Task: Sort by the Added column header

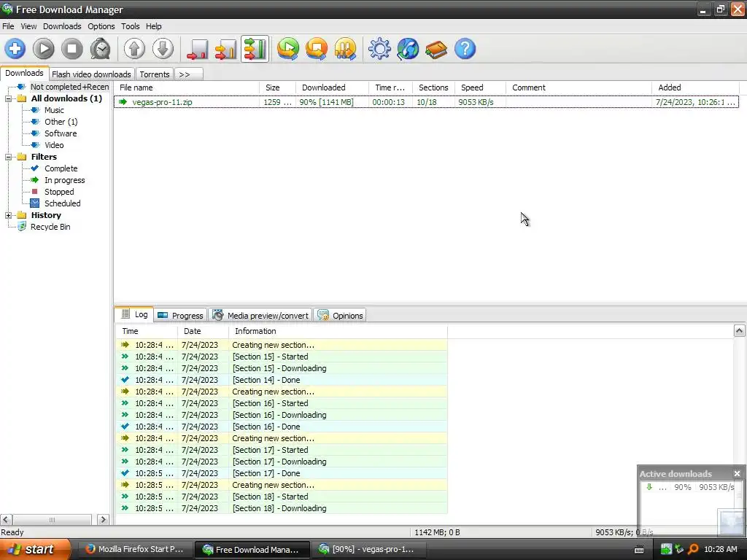Action: coord(695,87)
